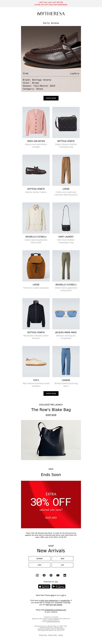Open the LinkedIn social icon
This screenshot has height=644, width=102.
(x=65, y=575)
